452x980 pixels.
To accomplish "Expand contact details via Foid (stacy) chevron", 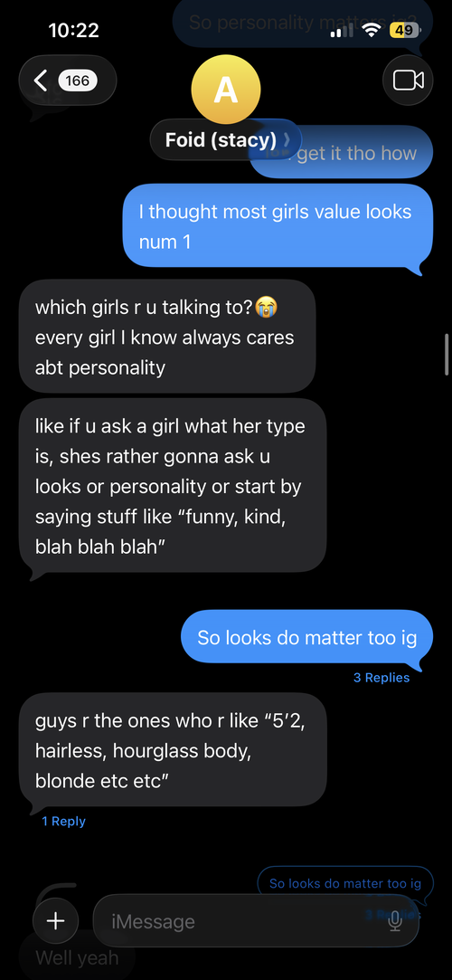I will pyautogui.click(x=287, y=139).
